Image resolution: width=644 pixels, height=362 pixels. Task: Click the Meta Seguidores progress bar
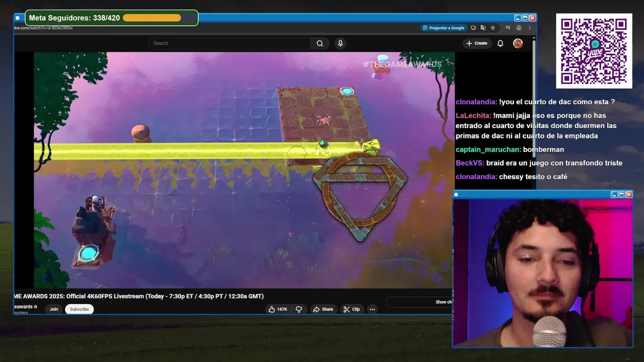pos(159,18)
